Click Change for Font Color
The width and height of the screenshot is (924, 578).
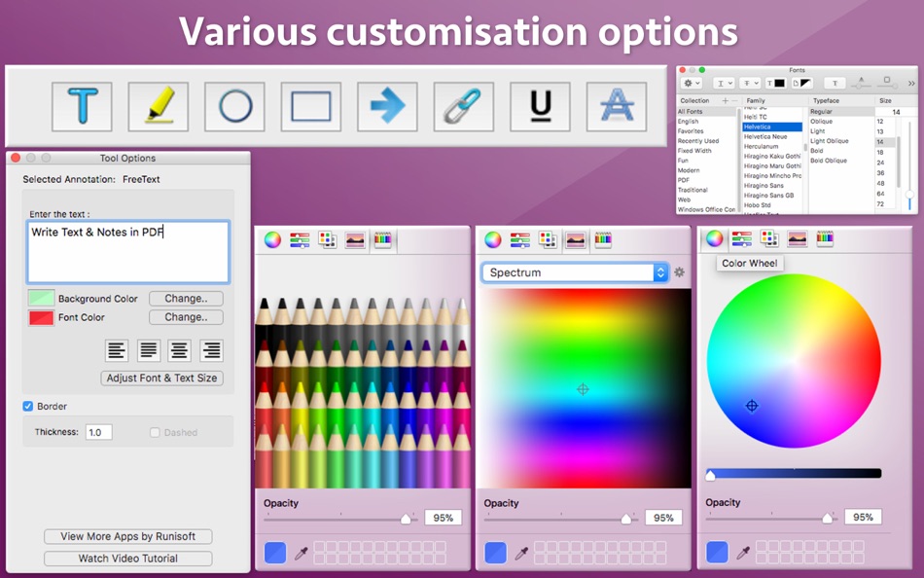(186, 316)
